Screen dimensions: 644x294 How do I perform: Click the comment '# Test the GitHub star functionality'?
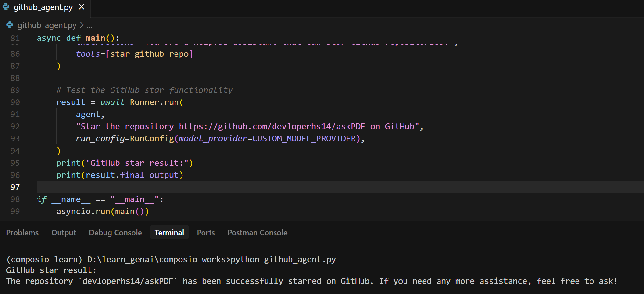(x=144, y=90)
